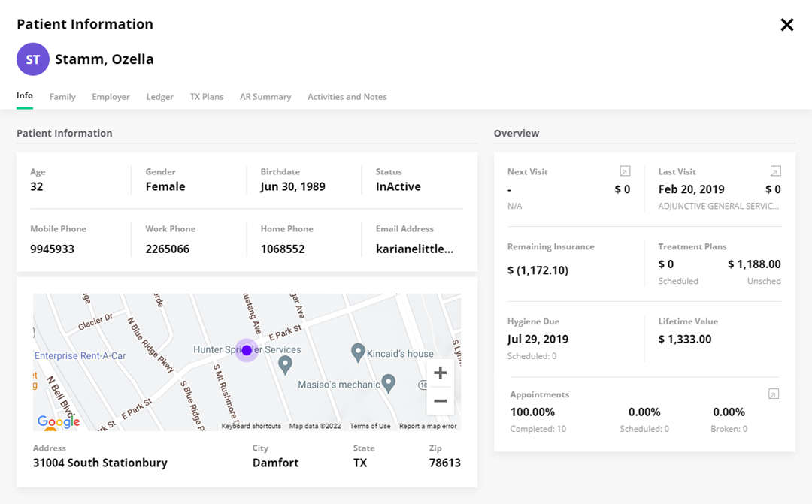Image resolution: width=812 pixels, height=504 pixels.
Task: Open the Google logo on map
Action: coord(59,421)
